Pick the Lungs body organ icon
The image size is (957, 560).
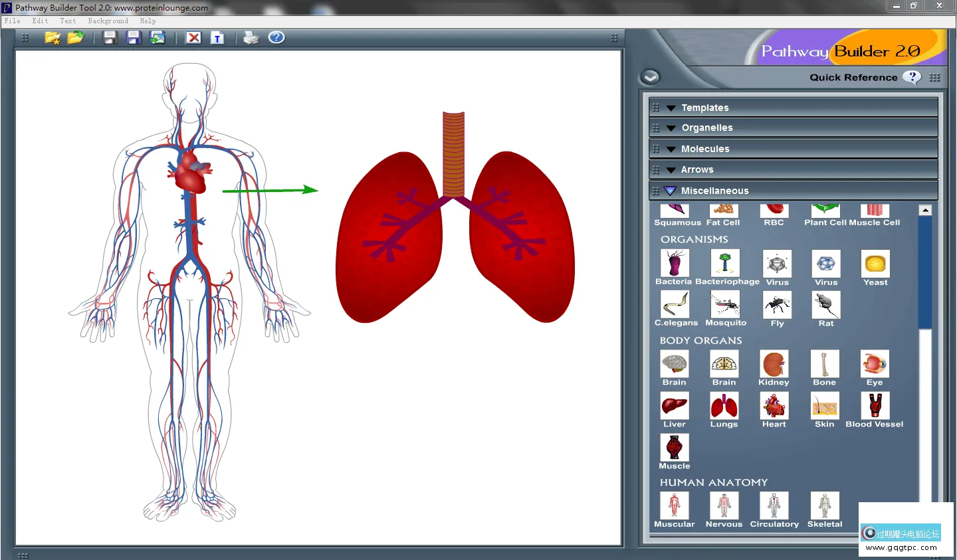[x=724, y=406]
